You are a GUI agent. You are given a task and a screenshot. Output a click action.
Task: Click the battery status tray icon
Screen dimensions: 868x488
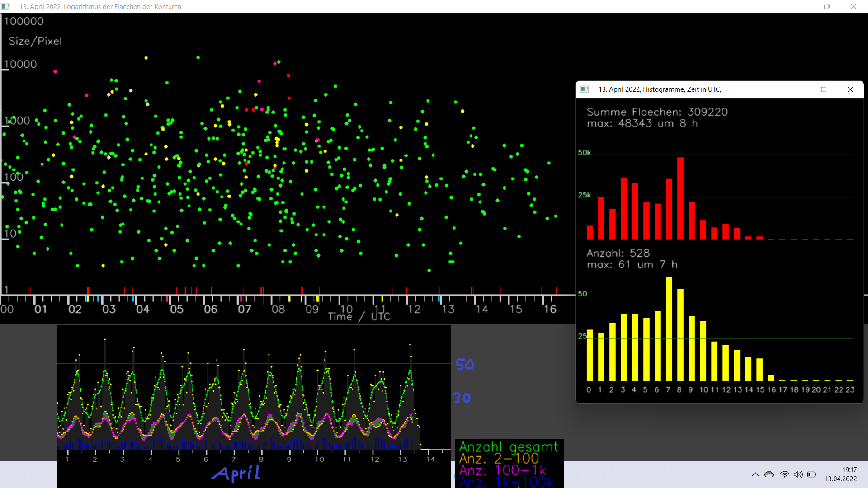pos(812,474)
